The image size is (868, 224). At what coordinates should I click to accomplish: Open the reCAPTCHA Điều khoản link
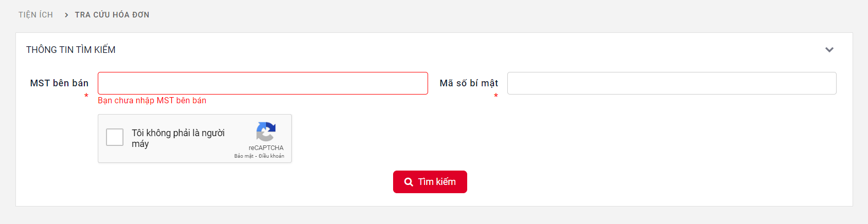point(271,156)
